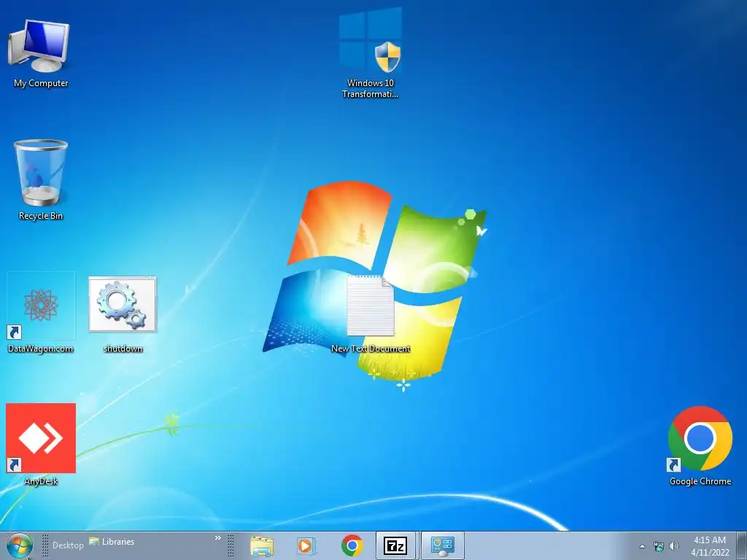Open the Start menu orb
Screen dimensions: 747x560
19,545
